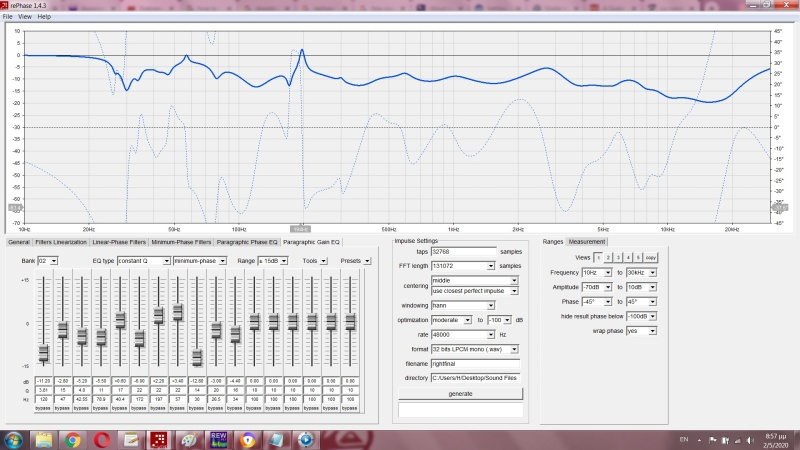
Task: Switch to the Paragraphic Phase EQ tab
Action: coord(247,242)
